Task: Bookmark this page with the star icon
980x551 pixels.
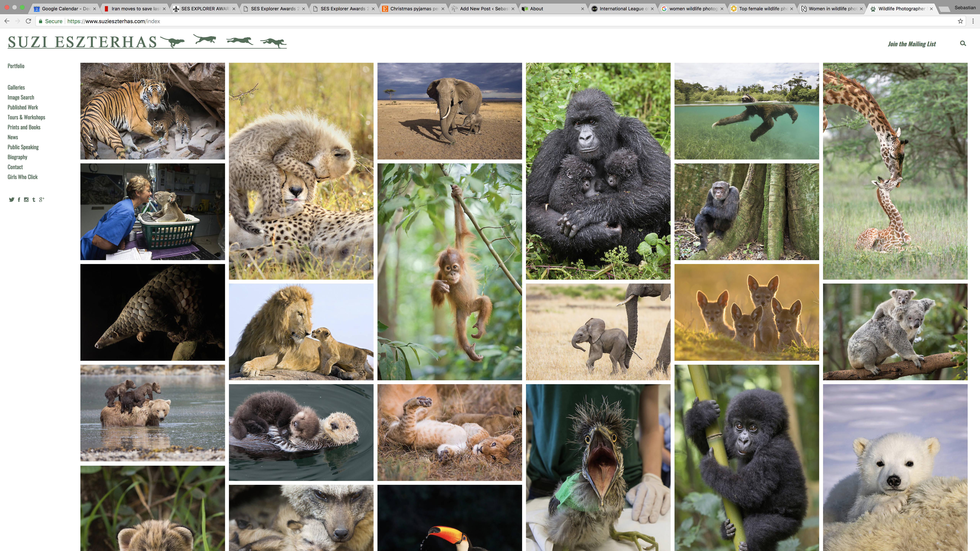Action: [x=960, y=21]
